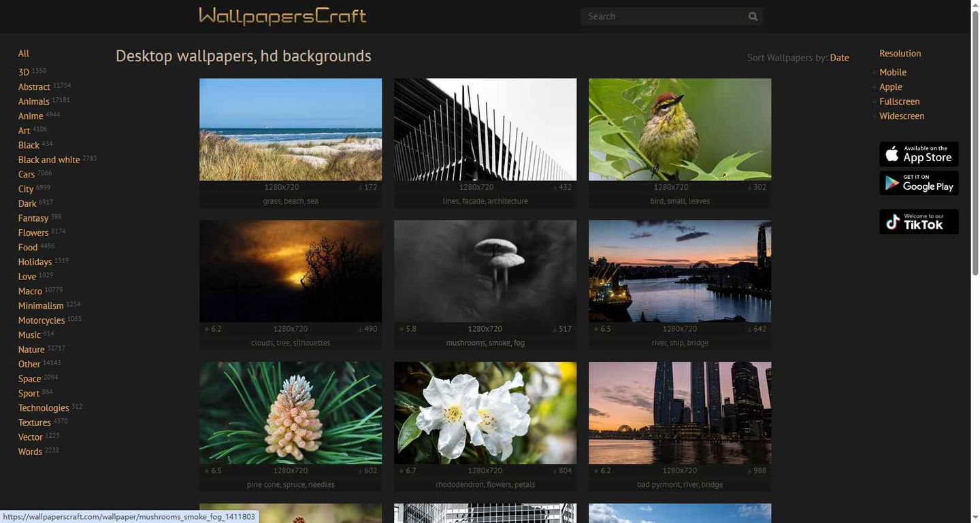Viewport: 980px width, 523px height.
Task: Open the rhododendron flowers thumbnail
Action: coord(485,413)
